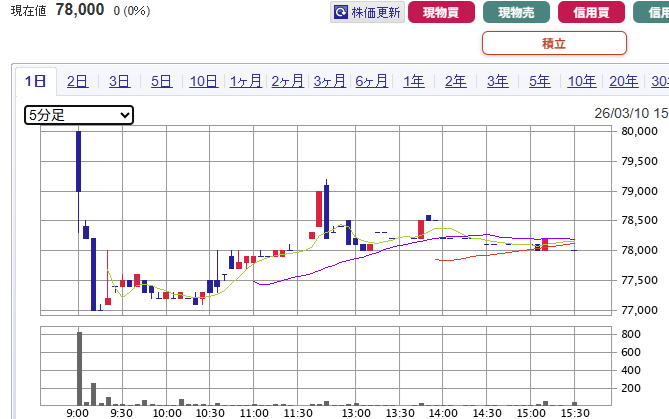Image resolution: width=669 pixels, height=419 pixels.
Task: Click the 積立 button
Action: click(554, 43)
